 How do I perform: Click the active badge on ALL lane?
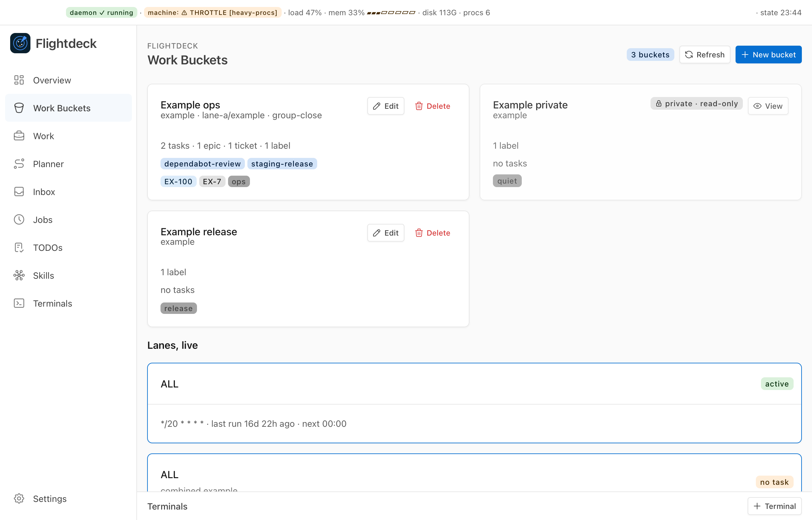point(777,384)
